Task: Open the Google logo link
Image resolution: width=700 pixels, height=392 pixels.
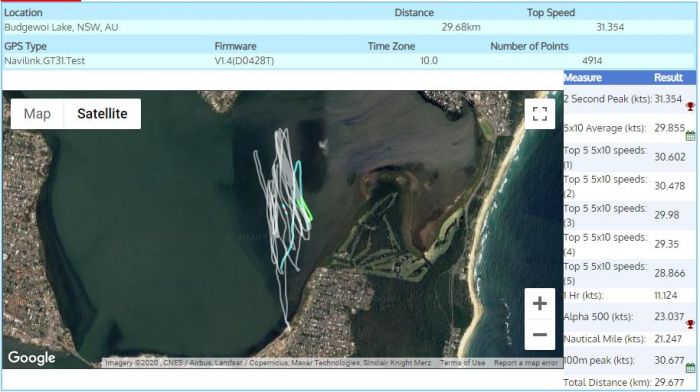Action: point(32,358)
